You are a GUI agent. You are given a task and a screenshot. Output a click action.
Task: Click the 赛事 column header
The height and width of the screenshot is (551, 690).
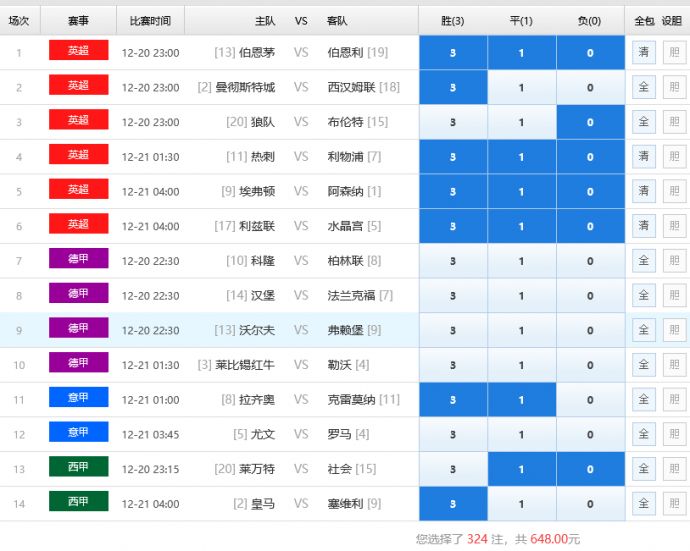(78, 20)
